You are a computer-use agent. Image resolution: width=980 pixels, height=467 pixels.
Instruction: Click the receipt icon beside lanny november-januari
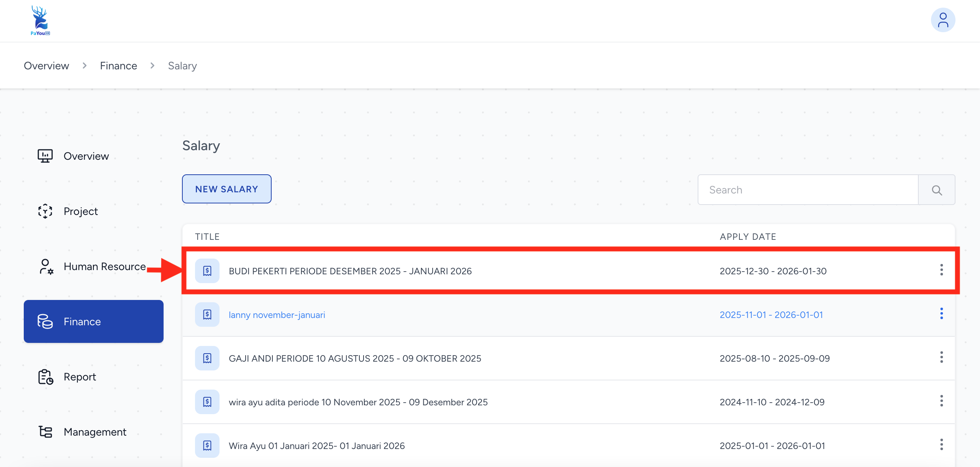(x=207, y=315)
